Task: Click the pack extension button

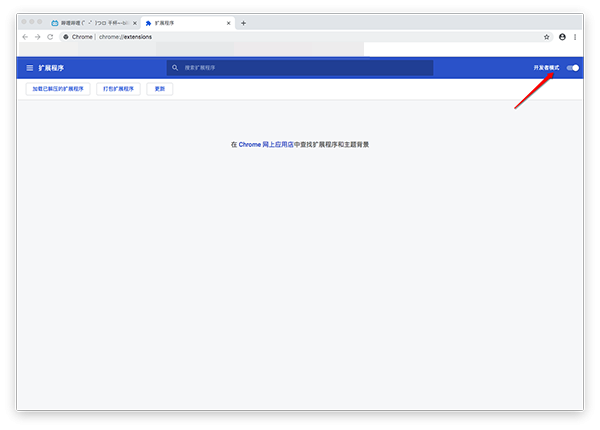Action: pos(118,89)
